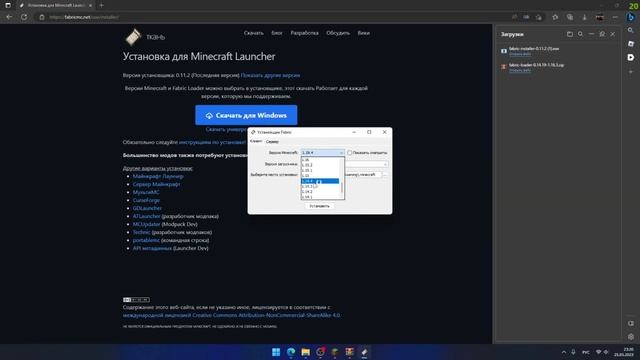Click the blue Скачать для Windows button

coord(246,116)
